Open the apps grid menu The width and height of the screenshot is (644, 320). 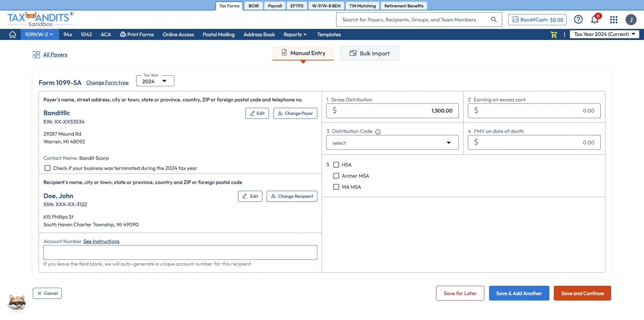pyautogui.click(x=613, y=19)
